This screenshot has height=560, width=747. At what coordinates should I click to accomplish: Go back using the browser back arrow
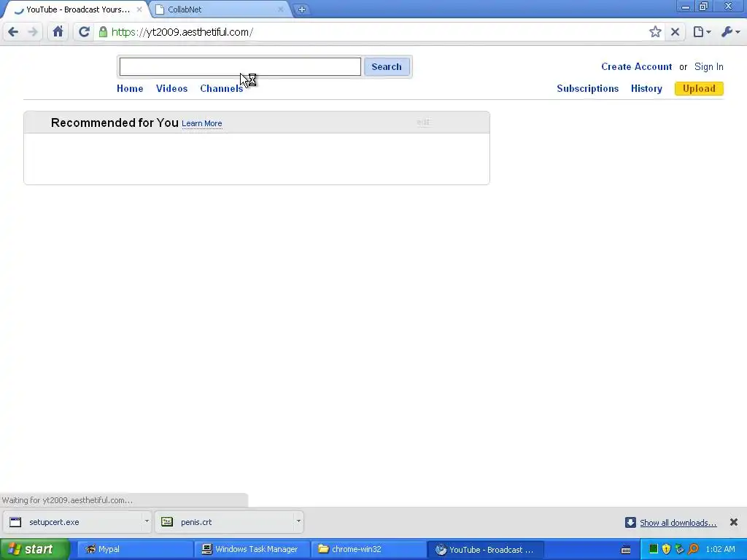13,32
